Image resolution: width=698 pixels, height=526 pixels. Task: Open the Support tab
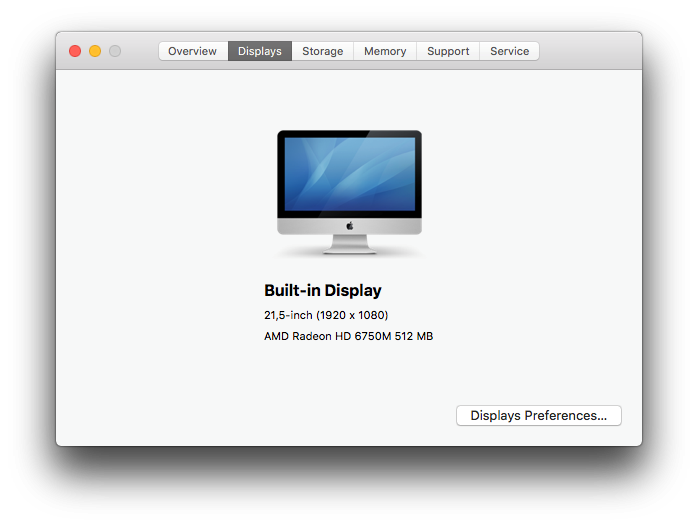coord(448,51)
